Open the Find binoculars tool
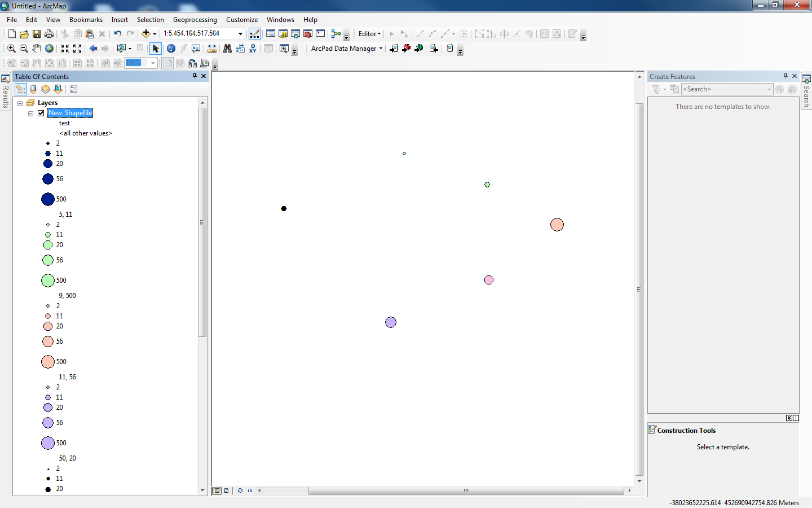The height and width of the screenshot is (508, 812). 227,49
